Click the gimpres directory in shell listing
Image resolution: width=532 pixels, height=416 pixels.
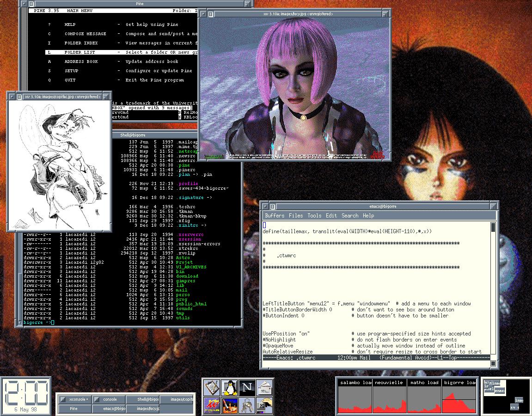coord(186,281)
